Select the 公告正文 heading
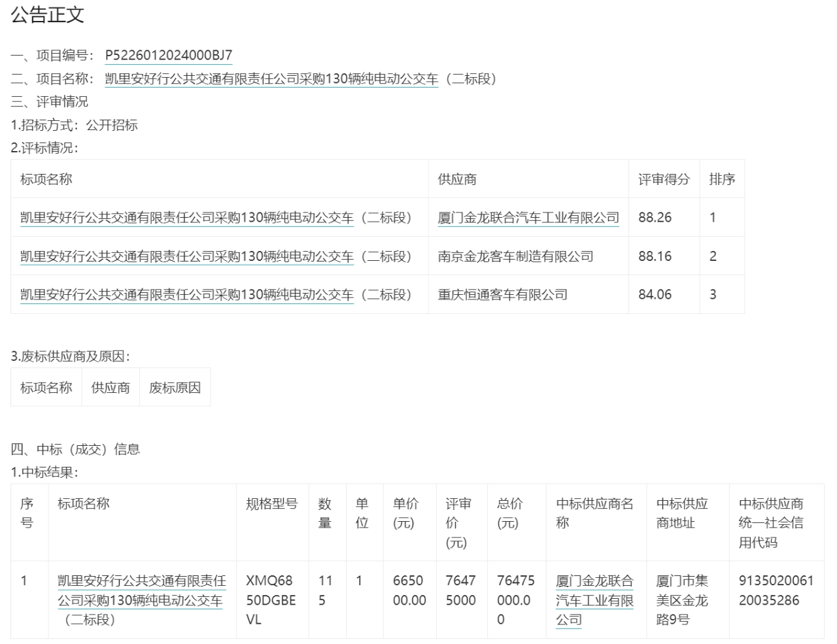Viewport: 837px width, 644px height. pos(48,15)
